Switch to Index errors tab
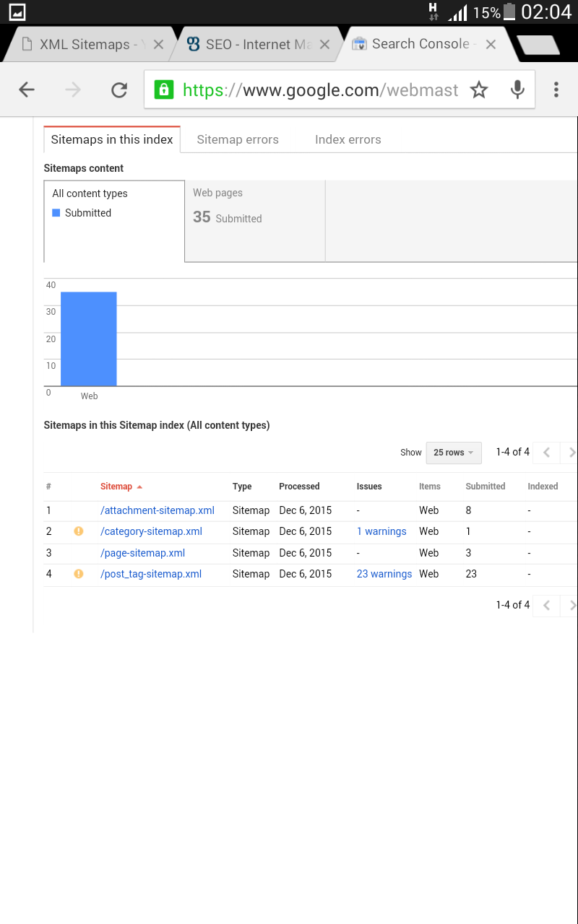The height and width of the screenshot is (924, 578). tap(348, 140)
